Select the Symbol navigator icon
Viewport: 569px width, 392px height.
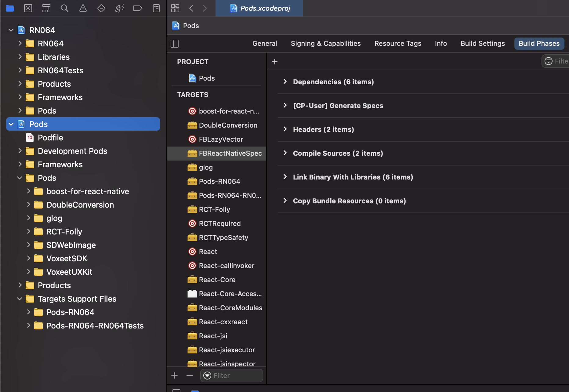[x=46, y=8]
